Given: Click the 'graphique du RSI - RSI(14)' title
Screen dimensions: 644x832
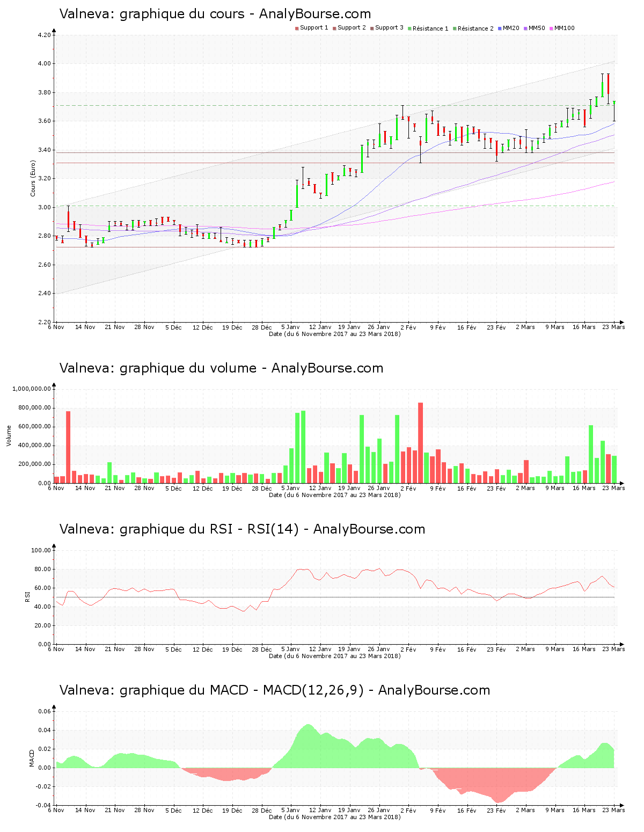Looking at the screenshot, I should pos(242,529).
